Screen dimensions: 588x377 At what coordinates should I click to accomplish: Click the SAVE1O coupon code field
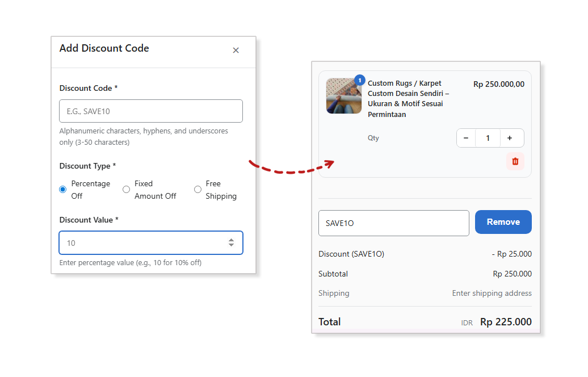coord(393,223)
